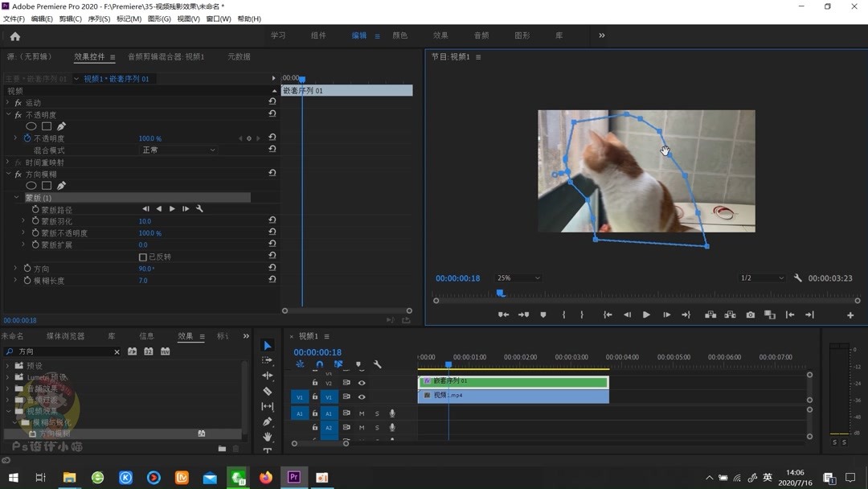This screenshot has height=489, width=868.
Task: Select the Razor tool in the toolbar
Action: point(268,391)
